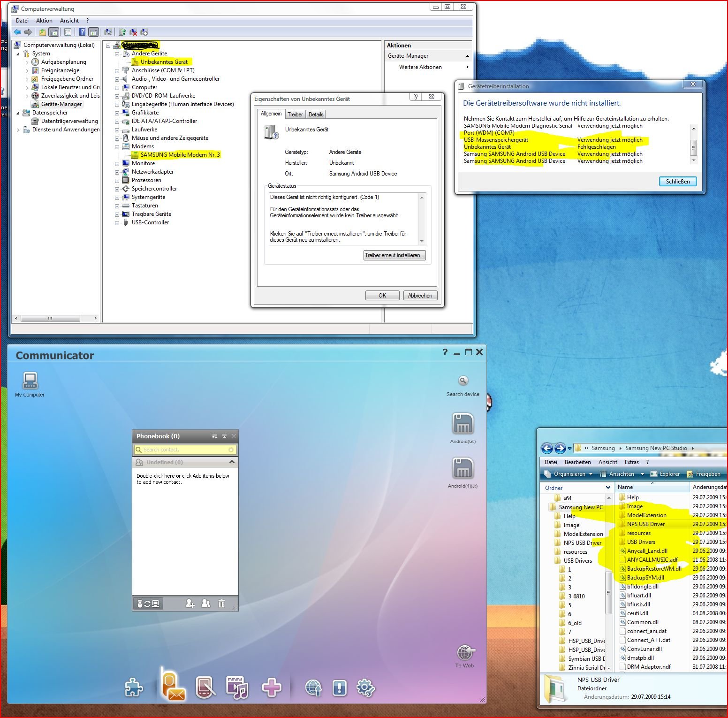Click the add new contact icon in Phonebook
This screenshot has width=728, height=718.
190,603
